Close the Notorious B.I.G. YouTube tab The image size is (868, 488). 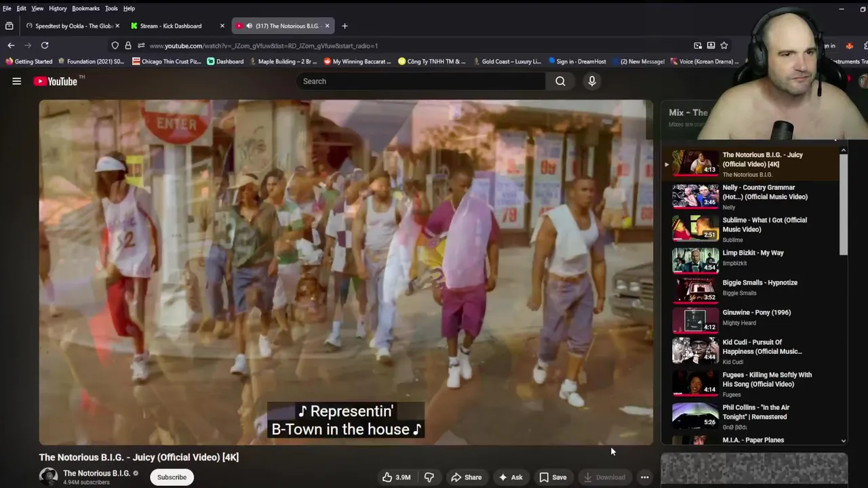(x=327, y=26)
